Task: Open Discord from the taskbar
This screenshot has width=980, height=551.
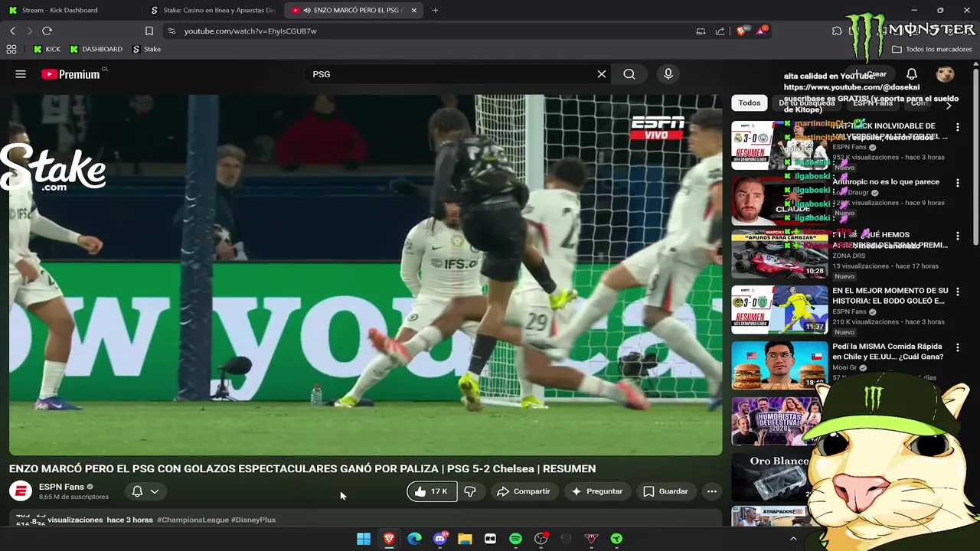Action: tap(439, 539)
